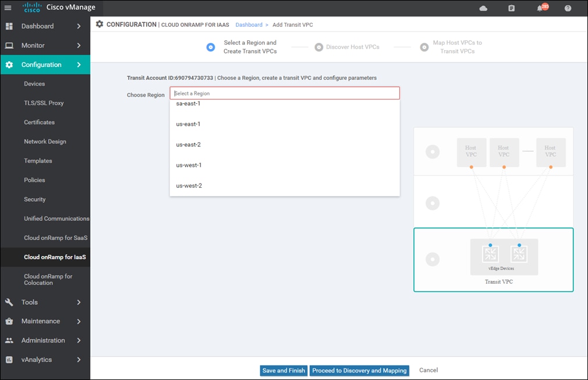Click the Transit Account ID text

pyautogui.click(x=170, y=78)
